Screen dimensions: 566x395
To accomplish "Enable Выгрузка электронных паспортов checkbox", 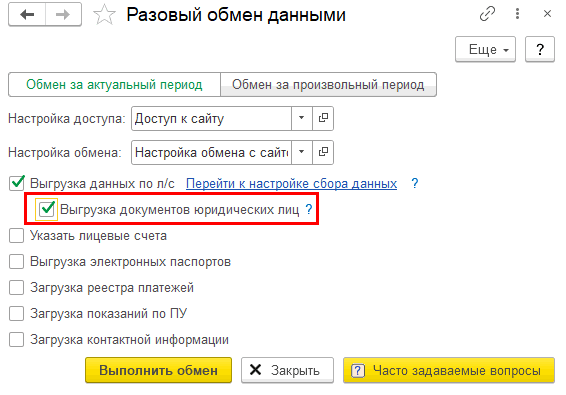I will [x=17, y=262].
